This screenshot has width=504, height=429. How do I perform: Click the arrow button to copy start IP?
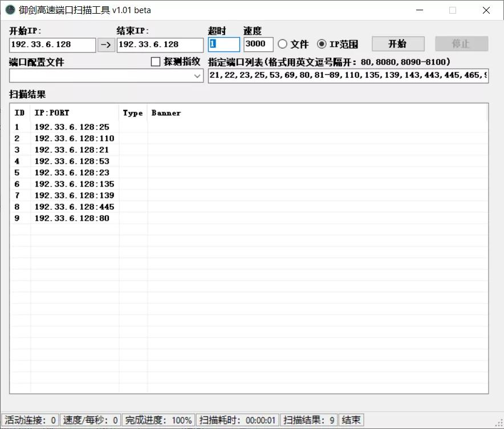click(105, 44)
